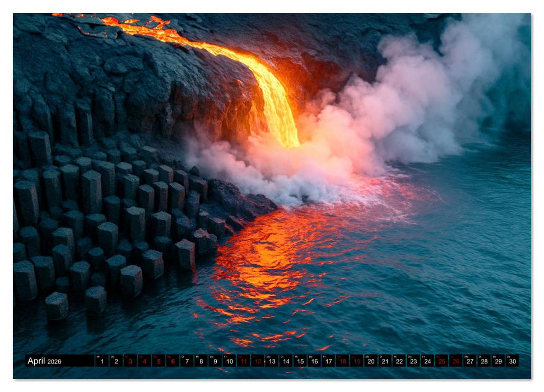Click the red date 3 cell
Screen dimensions: 544x392
coord(130,361)
